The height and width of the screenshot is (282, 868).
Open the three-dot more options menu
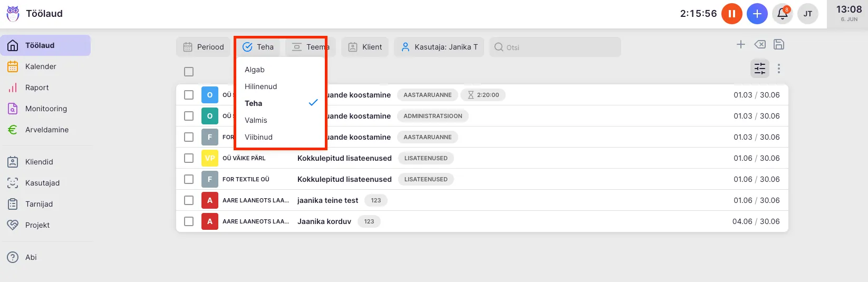tap(779, 69)
